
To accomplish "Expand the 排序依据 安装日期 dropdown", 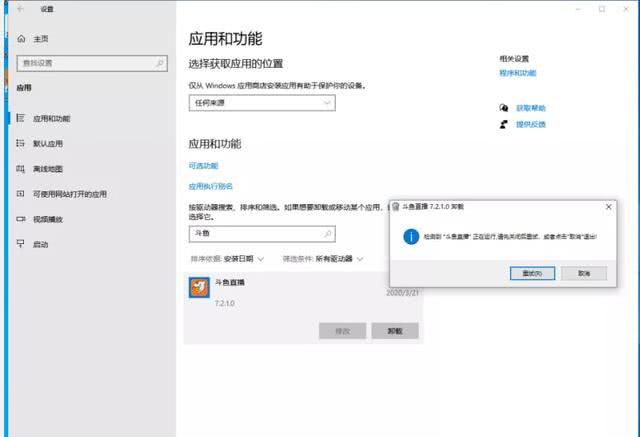I will pyautogui.click(x=227, y=259).
